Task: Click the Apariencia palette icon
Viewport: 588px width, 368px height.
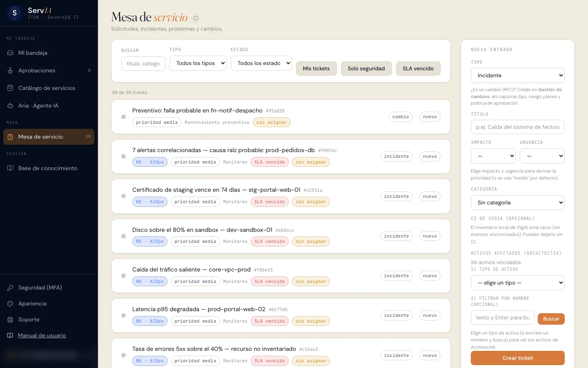Action: pyautogui.click(x=10, y=303)
